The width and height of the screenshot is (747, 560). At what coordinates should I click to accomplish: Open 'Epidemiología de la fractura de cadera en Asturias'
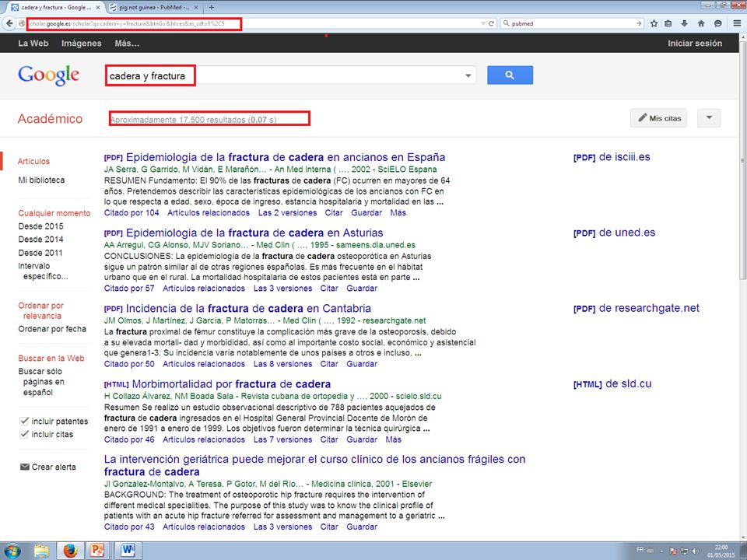pos(254,233)
